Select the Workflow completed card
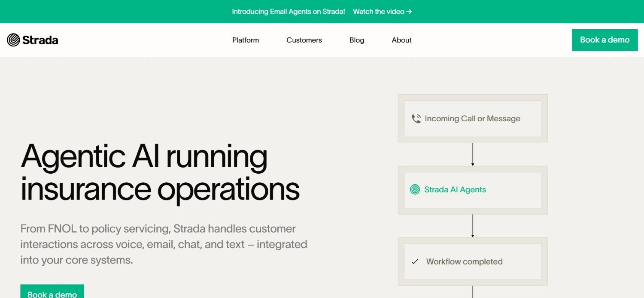Screen dimensions: 644x298 coord(473,261)
